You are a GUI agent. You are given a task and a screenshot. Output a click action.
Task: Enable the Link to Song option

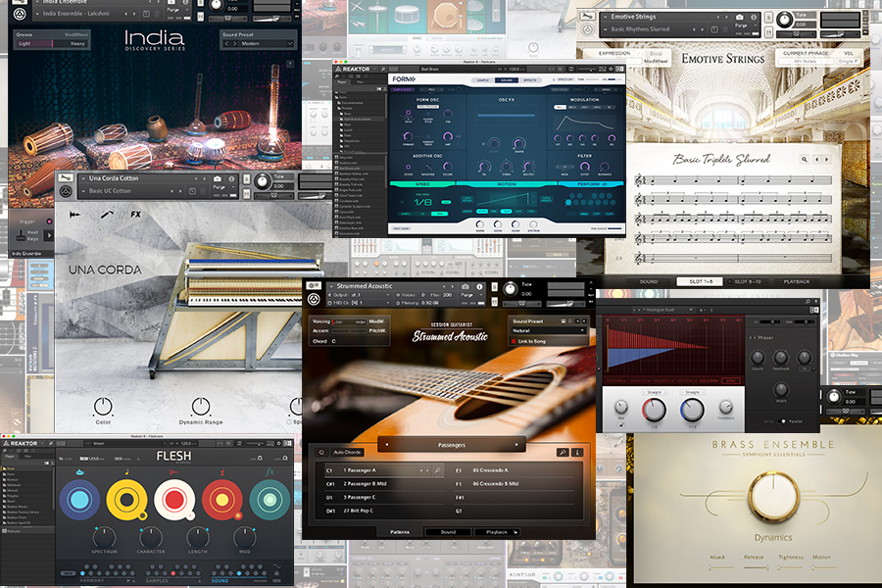tap(514, 340)
